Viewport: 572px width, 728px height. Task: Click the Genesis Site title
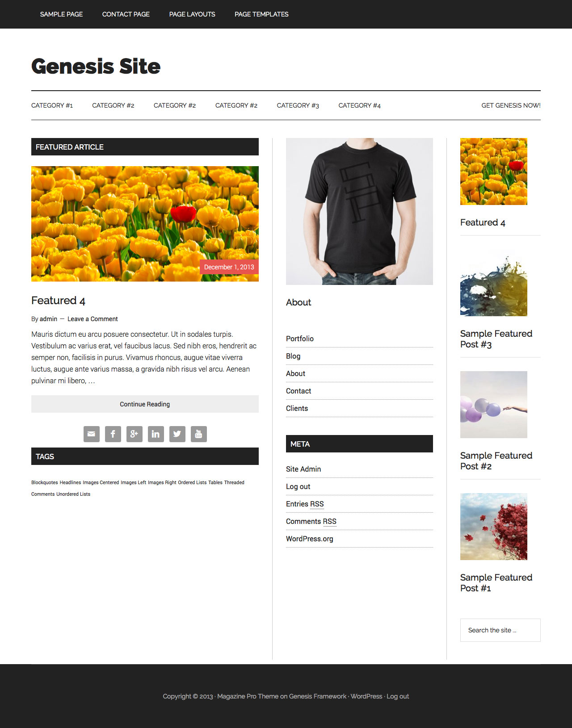coord(96,66)
